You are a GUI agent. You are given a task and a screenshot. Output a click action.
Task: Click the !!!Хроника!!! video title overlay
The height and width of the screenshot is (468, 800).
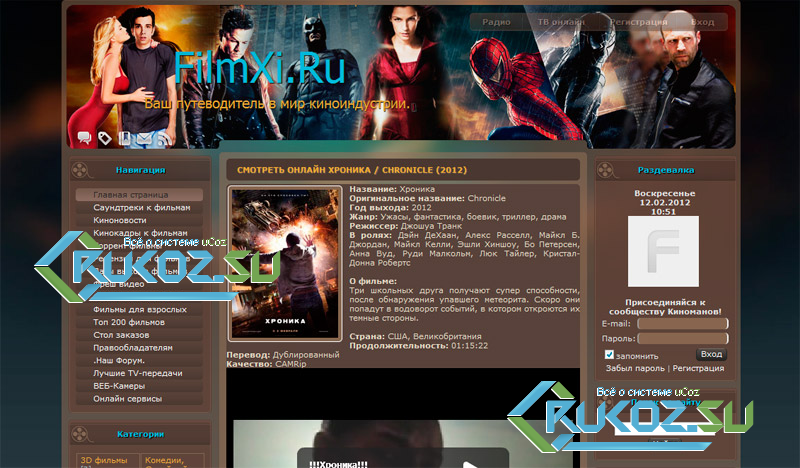click(338, 464)
